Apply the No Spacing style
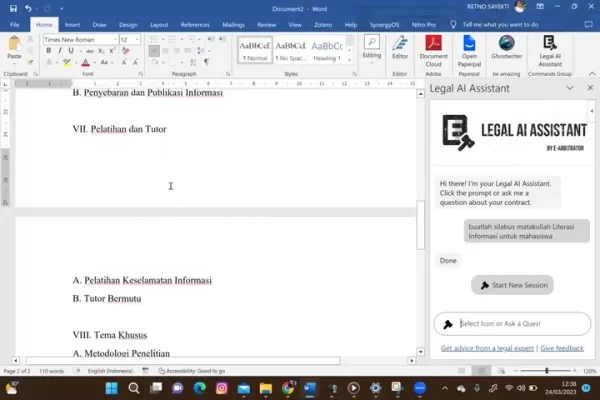Image resolution: width=600 pixels, height=400 pixels. 290,50
